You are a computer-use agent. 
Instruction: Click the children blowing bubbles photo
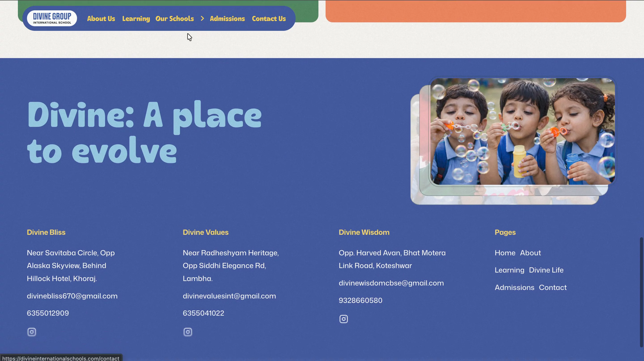(523, 131)
